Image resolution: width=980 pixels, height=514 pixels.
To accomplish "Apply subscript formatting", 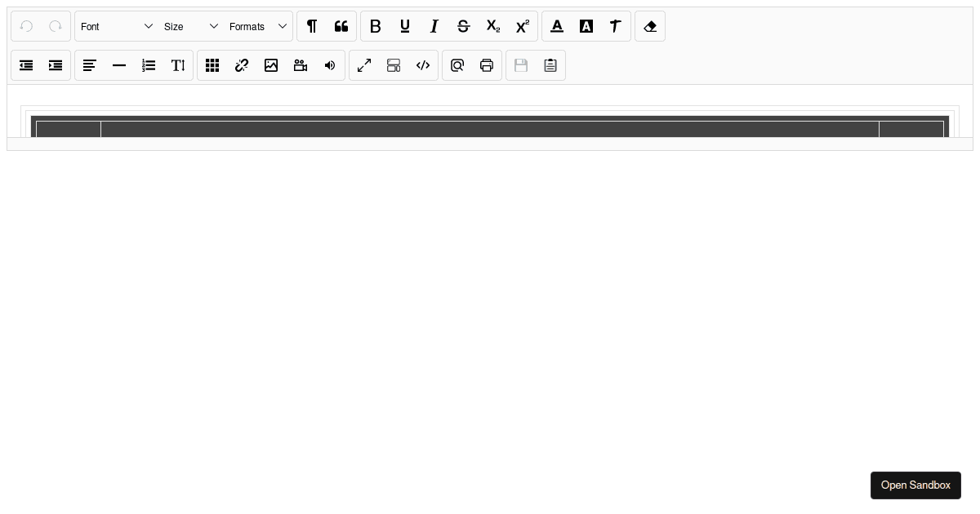I will pyautogui.click(x=493, y=26).
